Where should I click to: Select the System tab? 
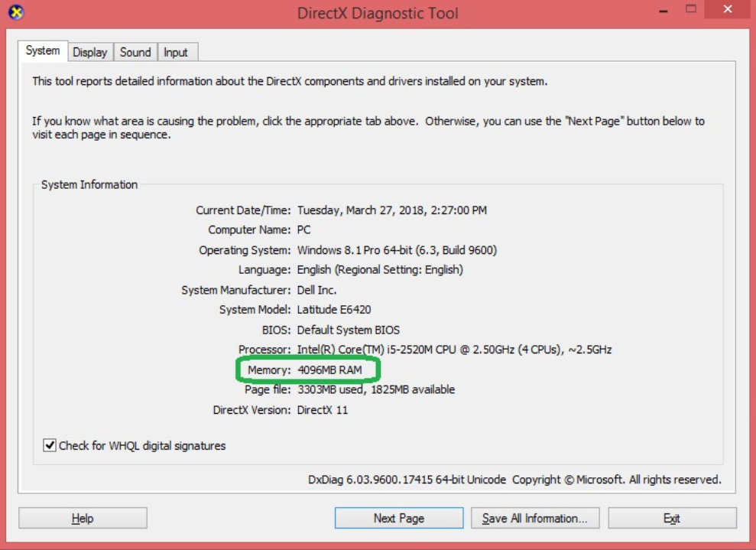43,50
